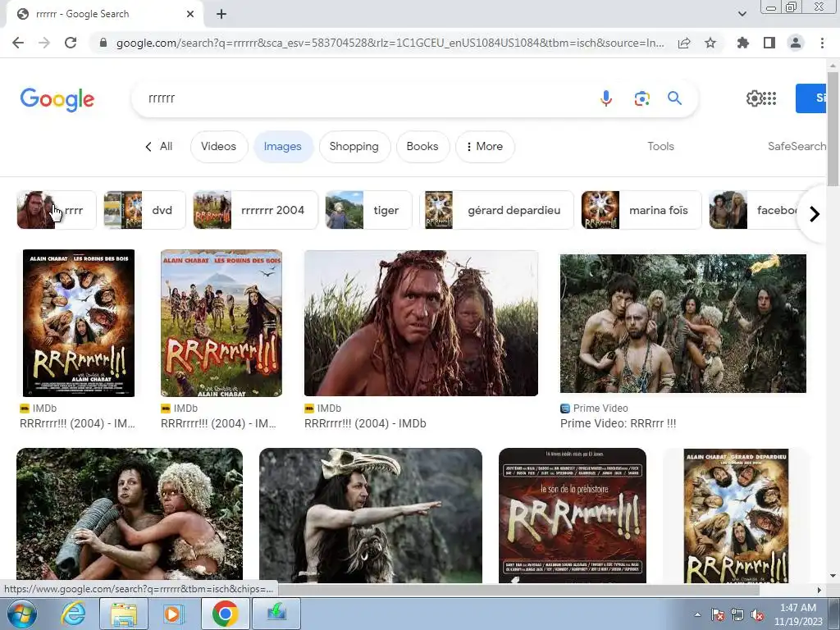Select the rrrrrrr 2004 suggestion chip

coord(255,210)
